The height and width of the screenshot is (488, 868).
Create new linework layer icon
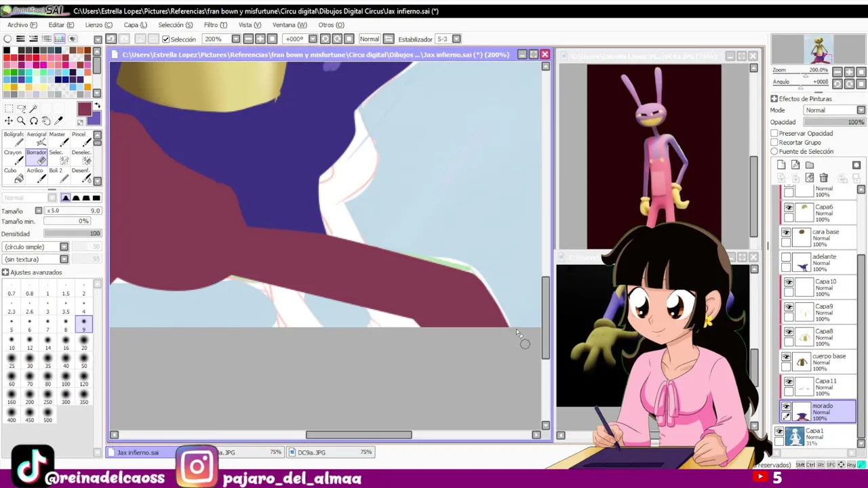[795, 165]
